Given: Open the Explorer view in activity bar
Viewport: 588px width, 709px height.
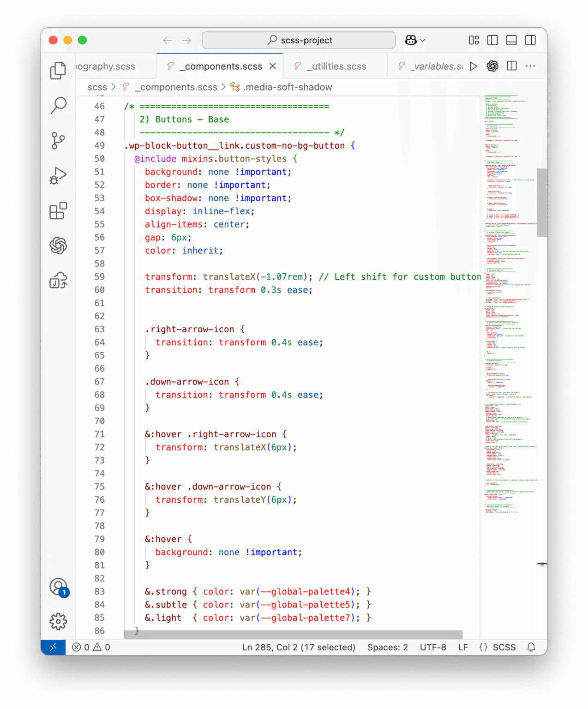Looking at the screenshot, I should point(58,71).
